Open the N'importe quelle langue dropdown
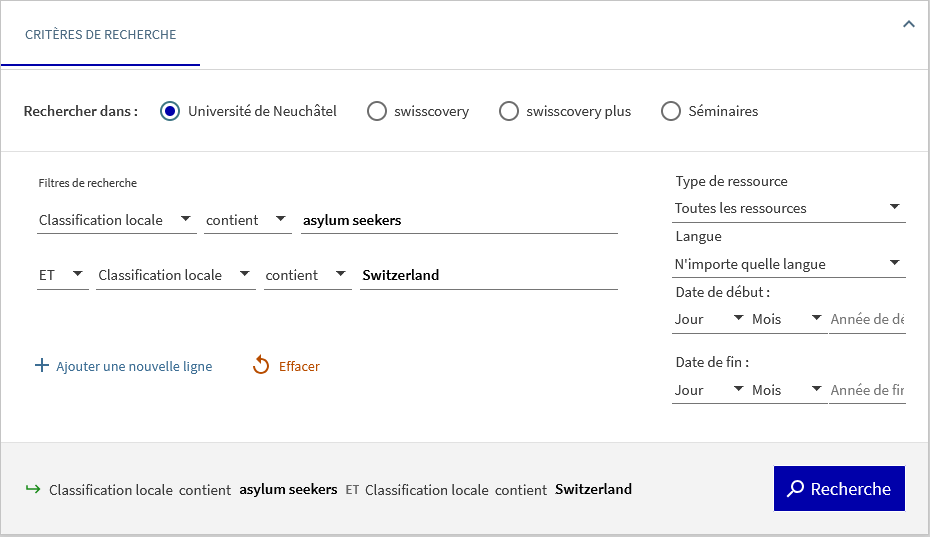Image resolution: width=930 pixels, height=537 pixels. (788, 264)
